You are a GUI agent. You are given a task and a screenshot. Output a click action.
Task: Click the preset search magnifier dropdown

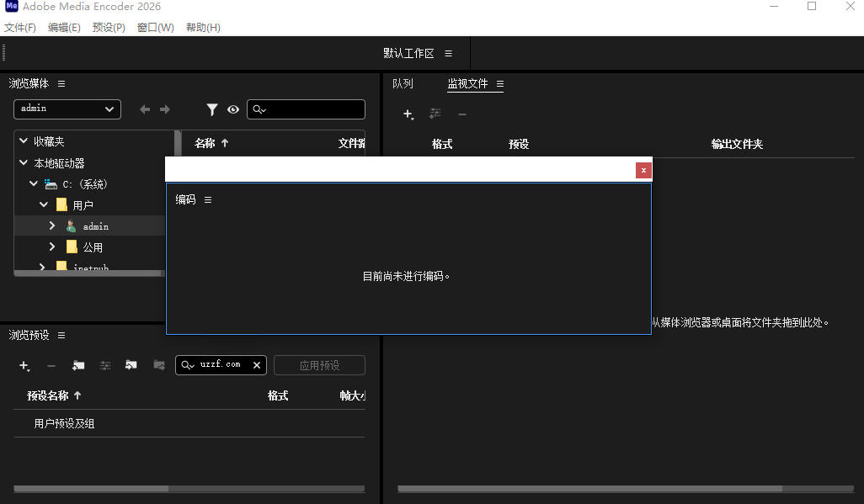pos(188,365)
